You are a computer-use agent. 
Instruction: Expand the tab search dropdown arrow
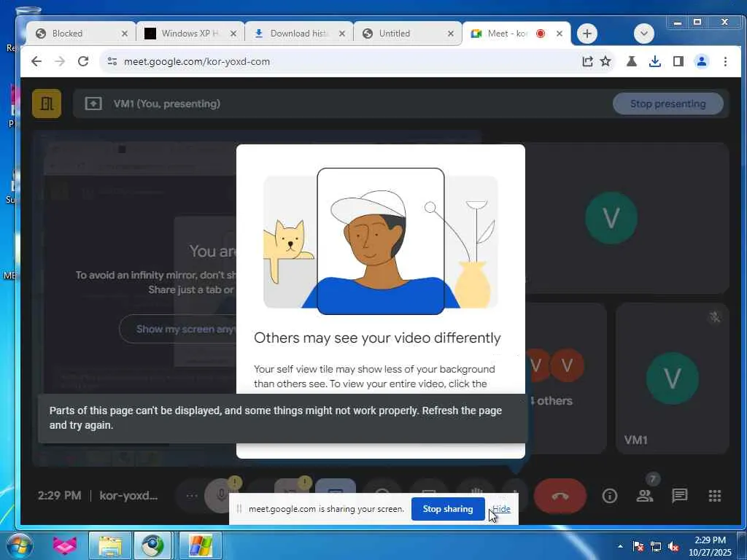coord(644,34)
